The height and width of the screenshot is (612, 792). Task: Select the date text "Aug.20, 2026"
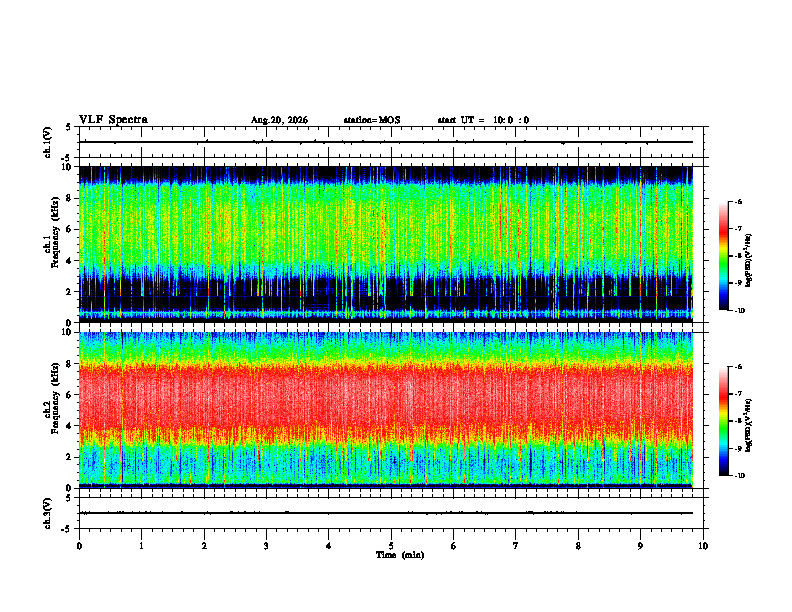pos(279,120)
